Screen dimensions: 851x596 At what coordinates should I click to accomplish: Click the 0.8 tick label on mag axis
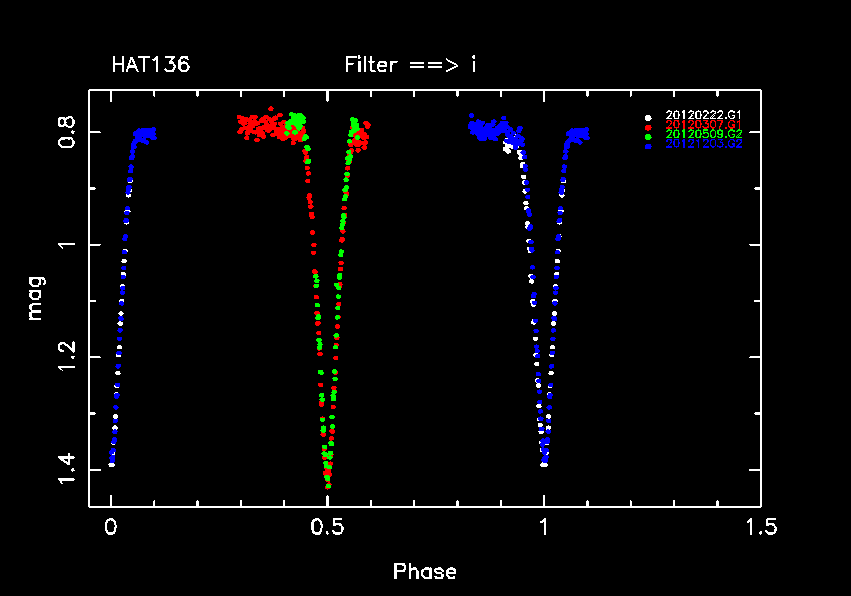click(66, 132)
